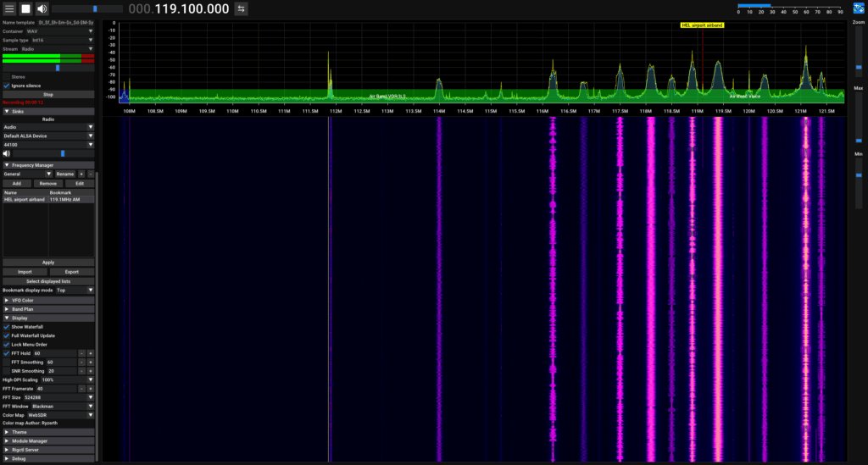The width and height of the screenshot is (868, 465).
Task: Uncheck Ignore silence checkbox
Action: tap(7, 86)
